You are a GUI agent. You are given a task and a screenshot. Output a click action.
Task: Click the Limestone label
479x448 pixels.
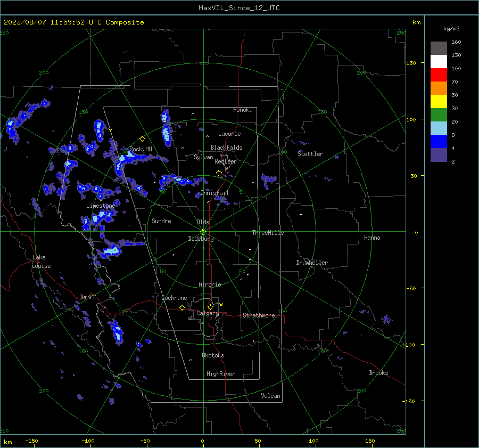pyautogui.click(x=101, y=206)
